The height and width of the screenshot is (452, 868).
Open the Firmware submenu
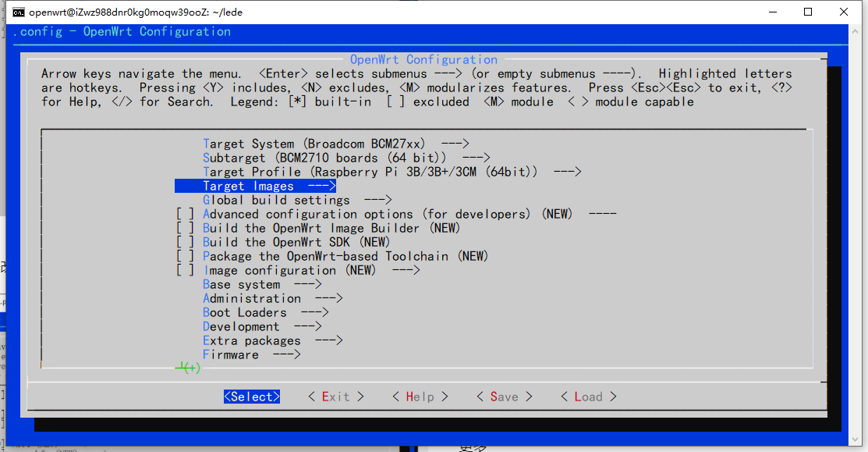tap(251, 354)
